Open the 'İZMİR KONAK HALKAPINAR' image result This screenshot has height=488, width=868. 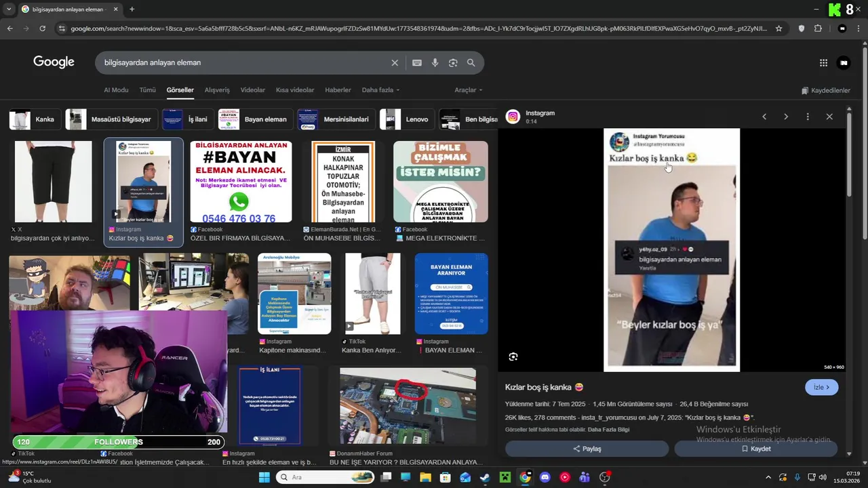point(343,182)
